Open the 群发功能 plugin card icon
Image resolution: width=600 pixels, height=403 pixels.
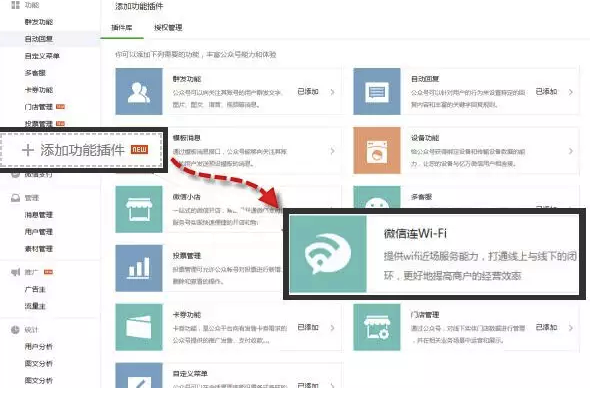coord(139,91)
